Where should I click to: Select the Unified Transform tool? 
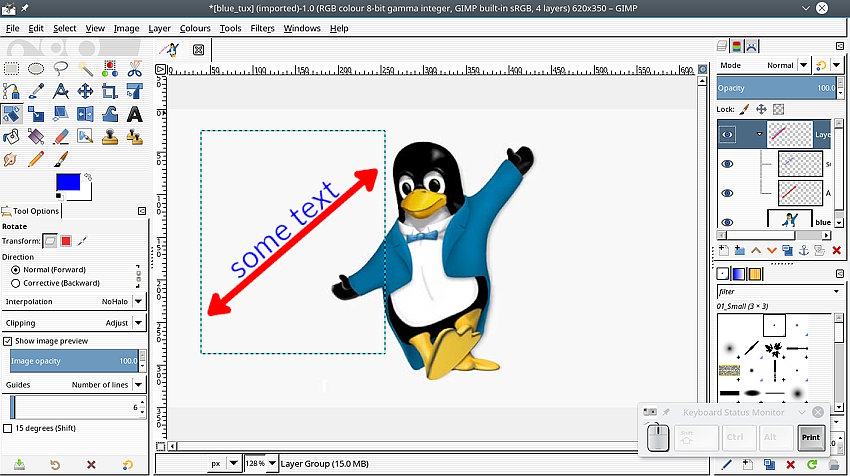[134, 91]
